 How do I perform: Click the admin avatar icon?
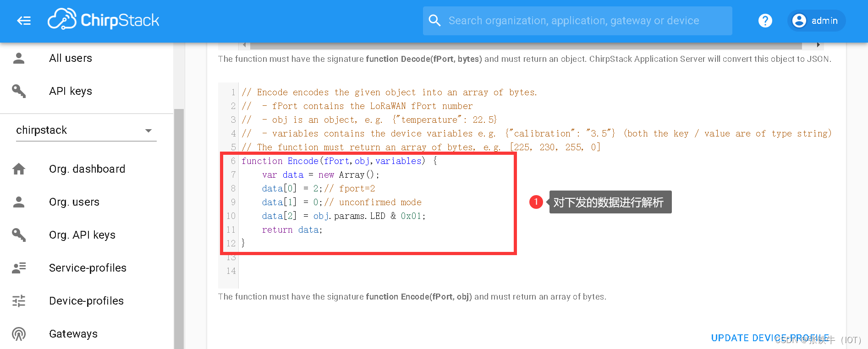point(799,21)
